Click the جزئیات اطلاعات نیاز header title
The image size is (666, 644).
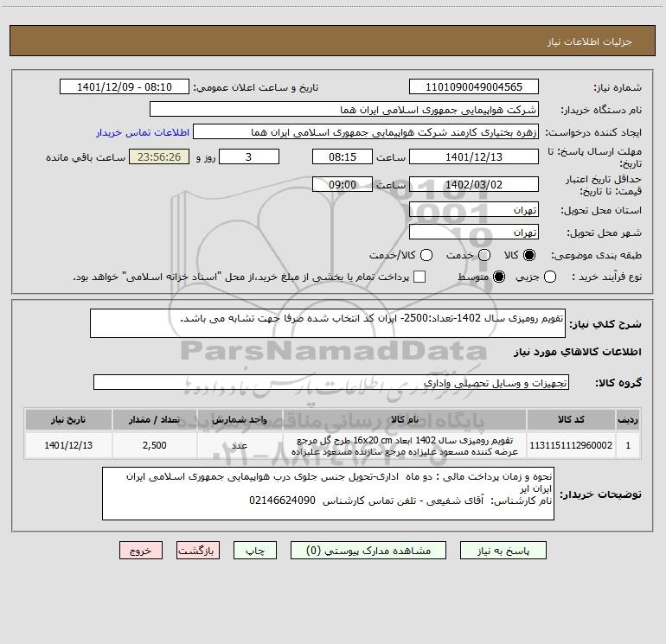click(590, 41)
